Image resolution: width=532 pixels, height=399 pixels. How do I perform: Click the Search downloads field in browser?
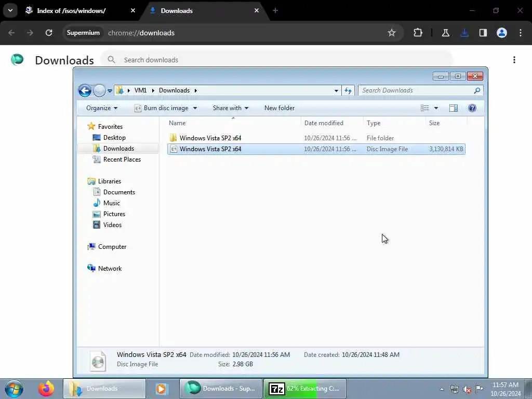pyautogui.click(x=276, y=60)
